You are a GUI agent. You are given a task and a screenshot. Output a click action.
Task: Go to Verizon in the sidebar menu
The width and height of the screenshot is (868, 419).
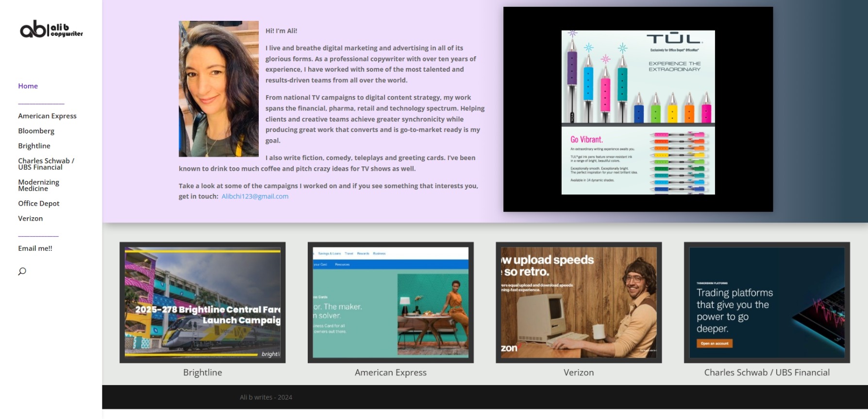pos(30,219)
